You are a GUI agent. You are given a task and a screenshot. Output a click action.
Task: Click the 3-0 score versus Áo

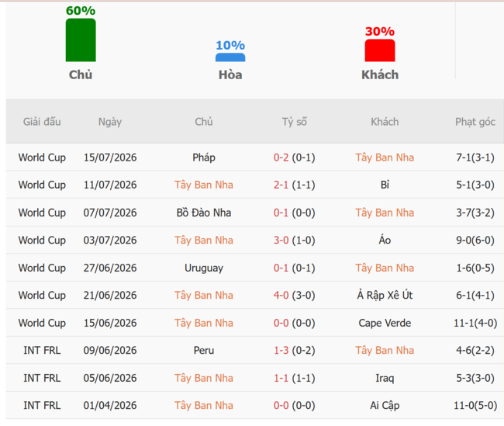pyautogui.click(x=281, y=241)
